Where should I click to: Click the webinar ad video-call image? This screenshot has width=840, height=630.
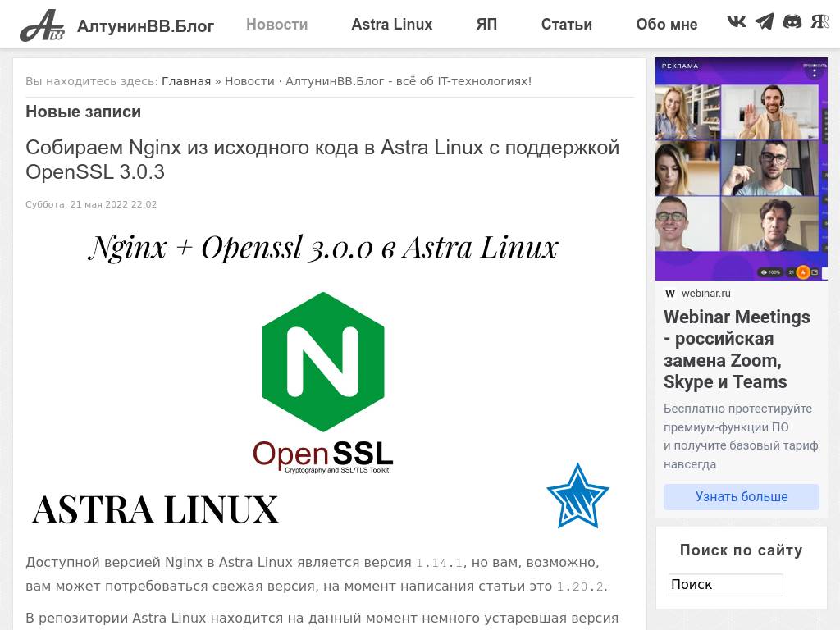[742, 169]
